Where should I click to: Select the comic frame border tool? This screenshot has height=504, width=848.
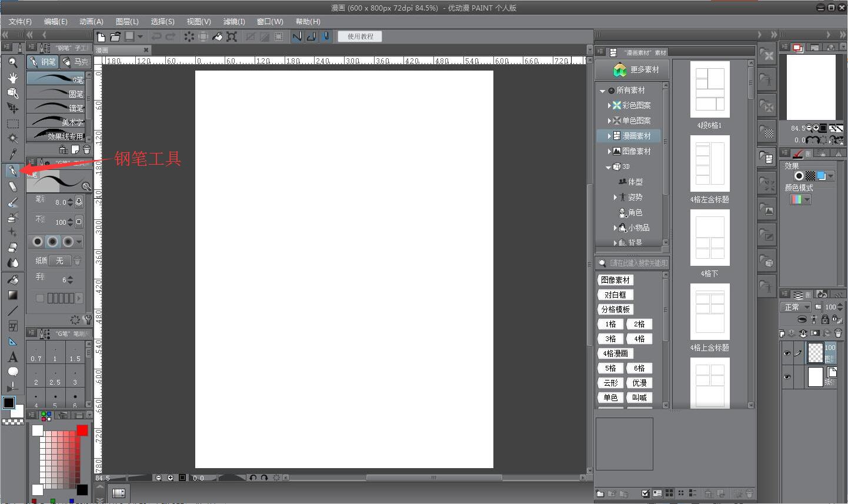12,326
